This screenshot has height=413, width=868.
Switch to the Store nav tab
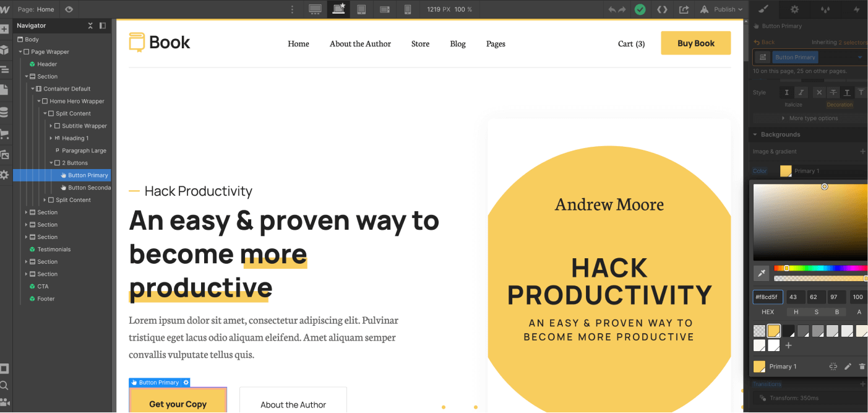(420, 43)
